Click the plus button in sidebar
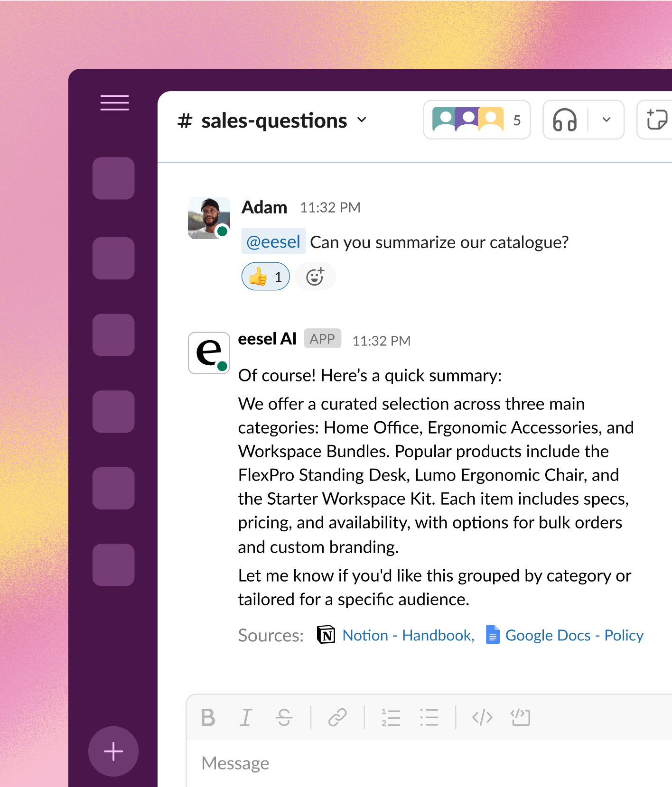Viewport: 672px width, 787px height. 113,751
